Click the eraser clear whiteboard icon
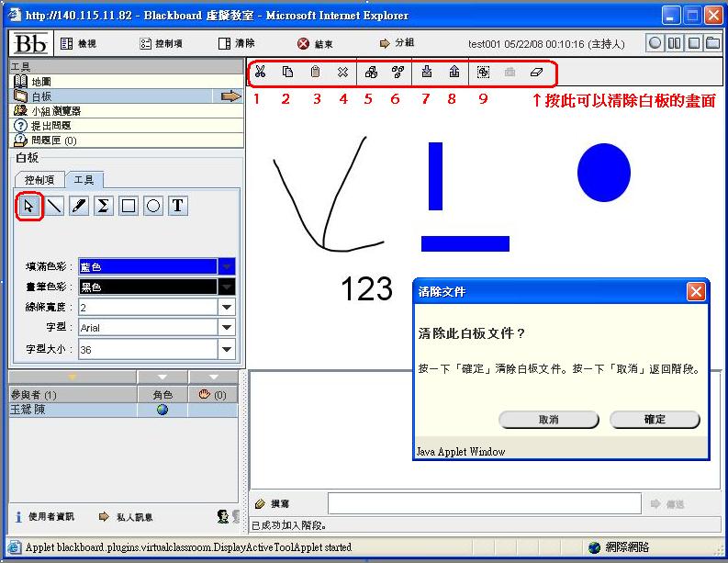This screenshot has height=563, width=728. pyautogui.click(x=537, y=72)
